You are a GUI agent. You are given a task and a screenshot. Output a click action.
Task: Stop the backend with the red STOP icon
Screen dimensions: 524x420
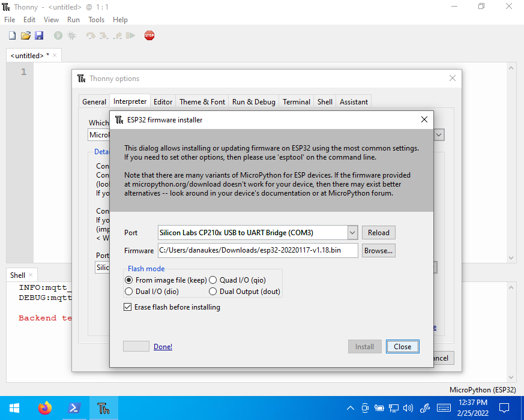(149, 35)
